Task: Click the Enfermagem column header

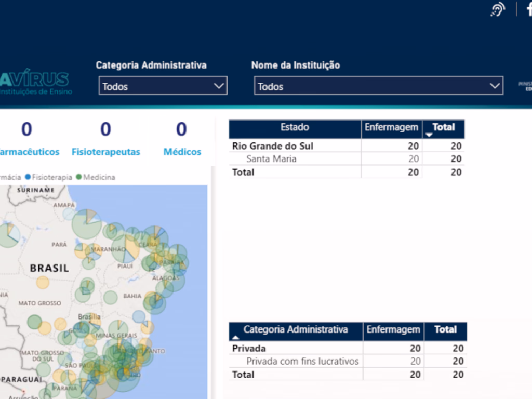Action: 391,127
